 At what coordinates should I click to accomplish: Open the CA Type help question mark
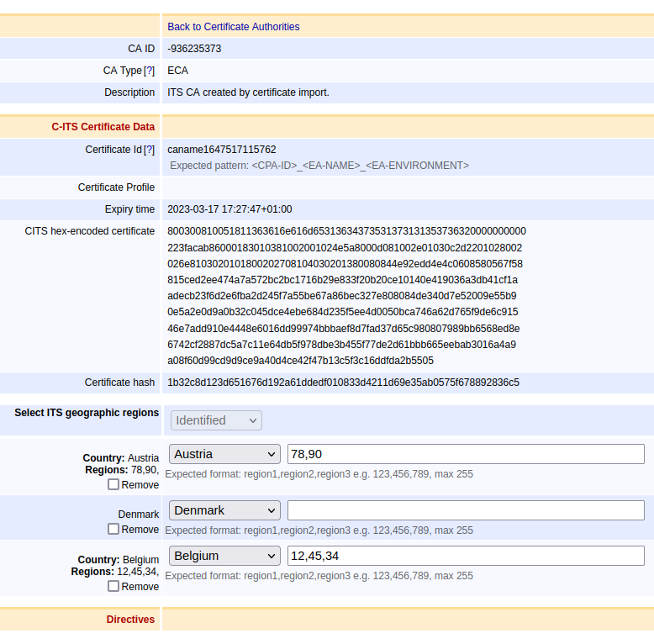tap(150, 71)
